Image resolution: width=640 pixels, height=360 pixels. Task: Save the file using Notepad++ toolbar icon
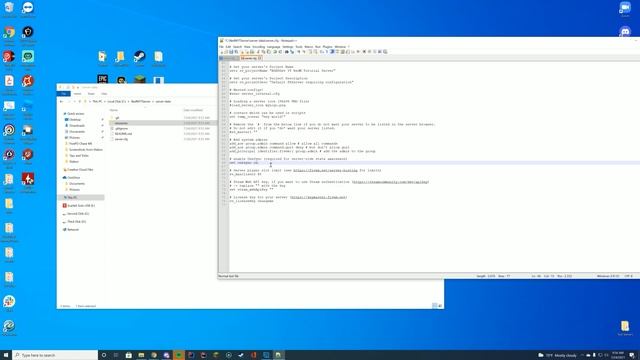pyautogui.click(x=231, y=52)
